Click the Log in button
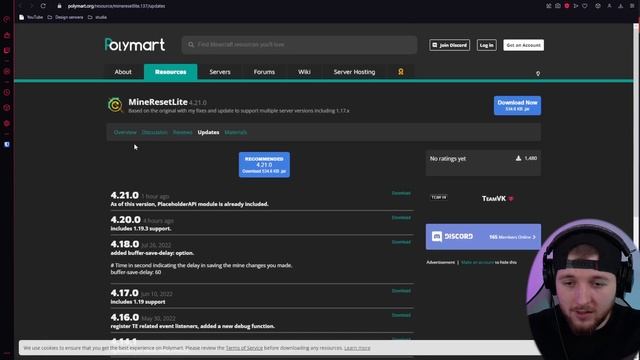 (x=487, y=45)
